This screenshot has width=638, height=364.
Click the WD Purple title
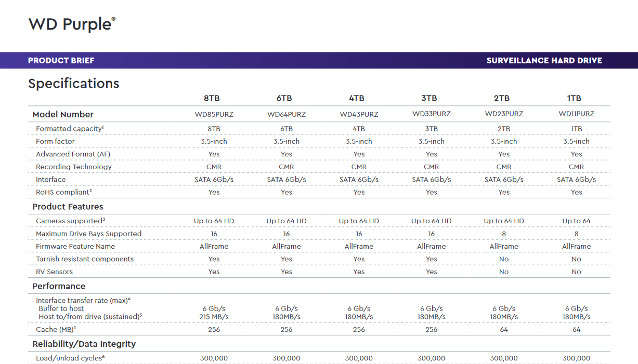[72, 24]
